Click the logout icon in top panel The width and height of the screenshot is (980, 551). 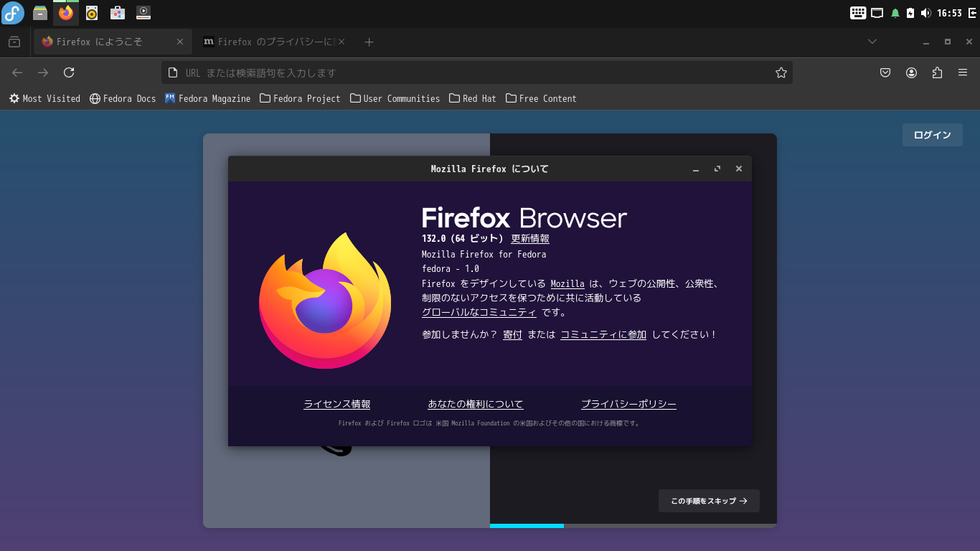click(972, 13)
